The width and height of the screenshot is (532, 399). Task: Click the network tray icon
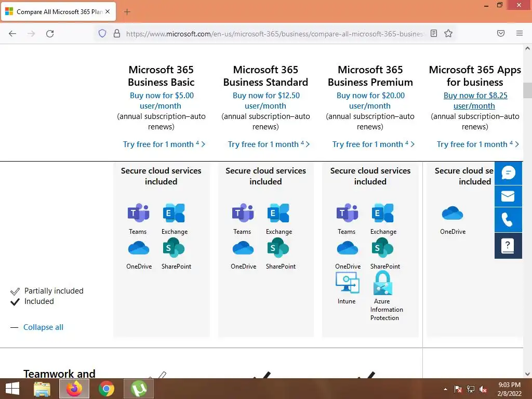(x=471, y=389)
